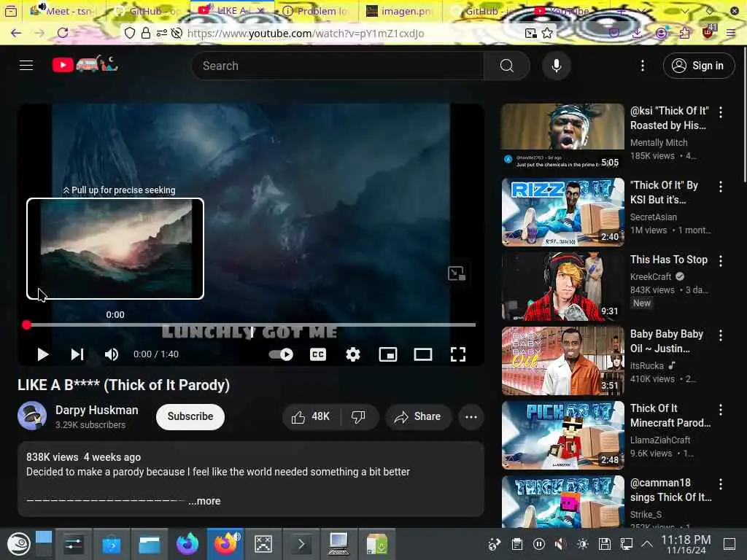The height and width of the screenshot is (560, 747).
Task: Open options for '@camman18 sings Thick Of It'
Action: [721, 484]
